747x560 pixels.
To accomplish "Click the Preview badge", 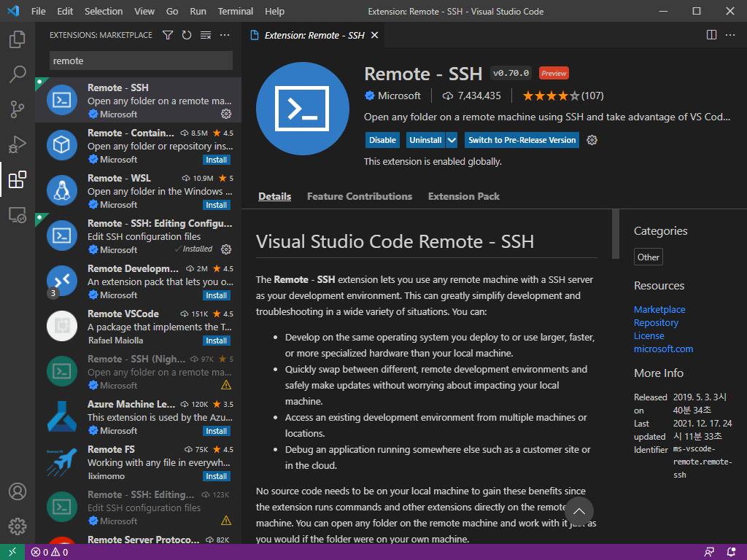I will tap(554, 74).
